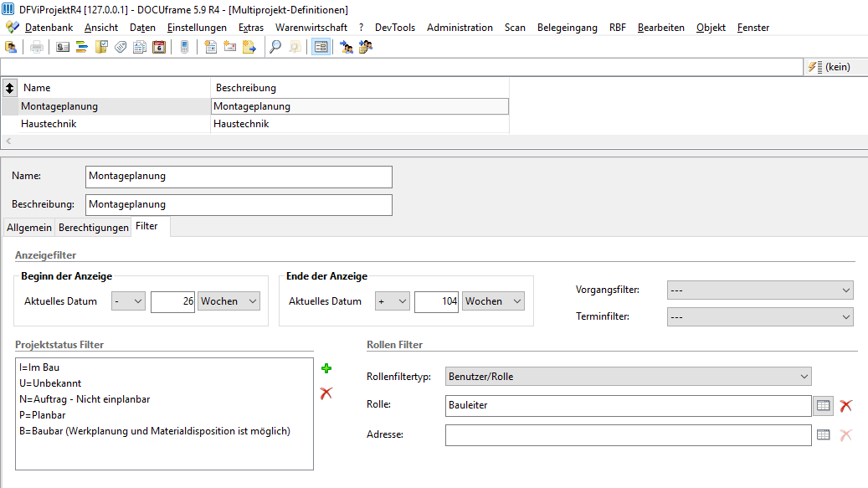Click the Beschreibung input field
The width and height of the screenshot is (868, 488).
point(239,205)
